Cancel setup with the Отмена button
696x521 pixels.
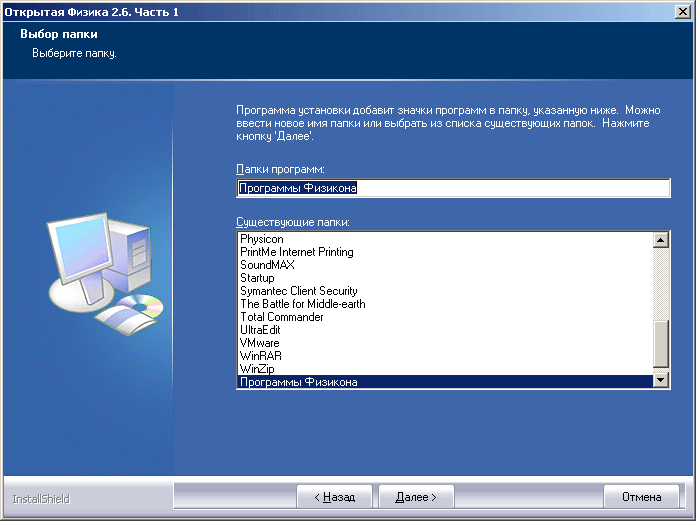pos(642,496)
